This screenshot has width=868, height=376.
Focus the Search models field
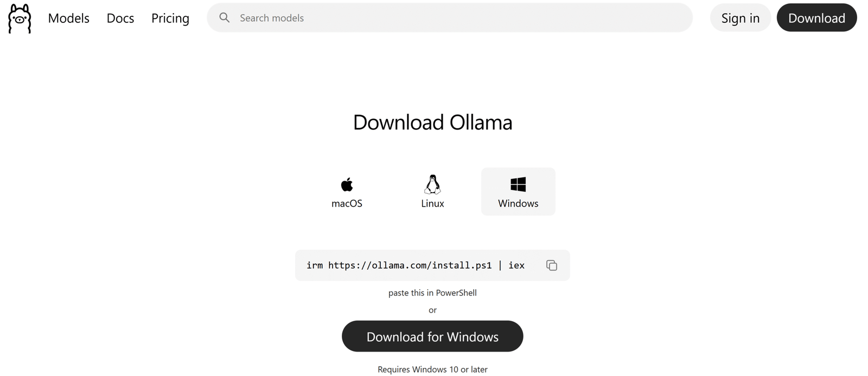click(x=450, y=17)
